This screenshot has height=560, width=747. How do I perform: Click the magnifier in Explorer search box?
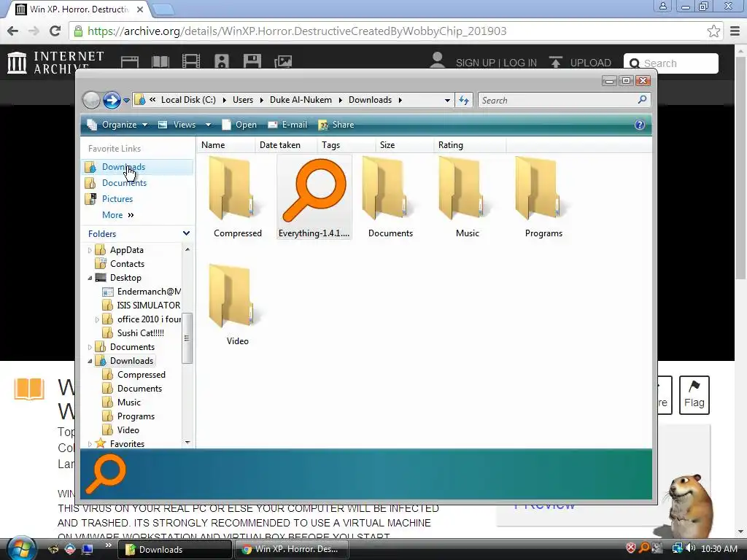642,99
